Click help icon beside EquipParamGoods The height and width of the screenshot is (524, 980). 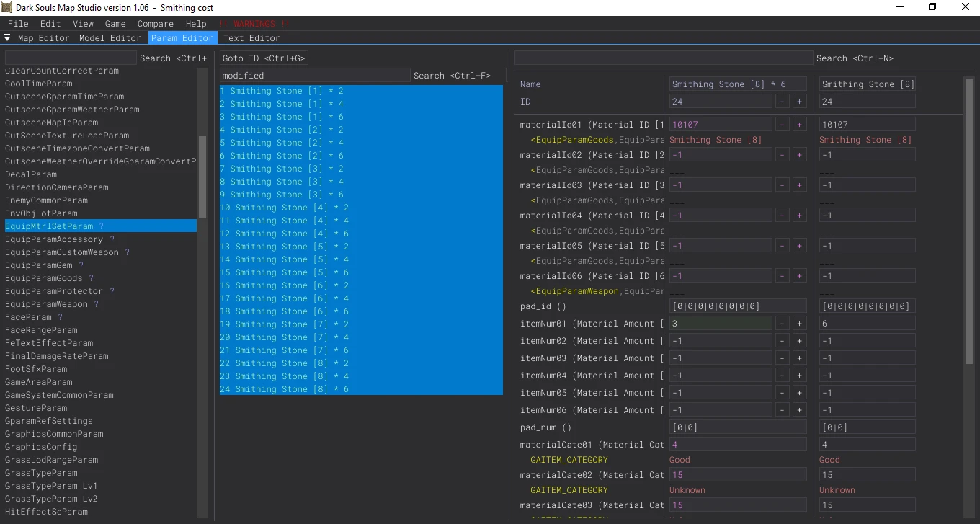coord(91,278)
